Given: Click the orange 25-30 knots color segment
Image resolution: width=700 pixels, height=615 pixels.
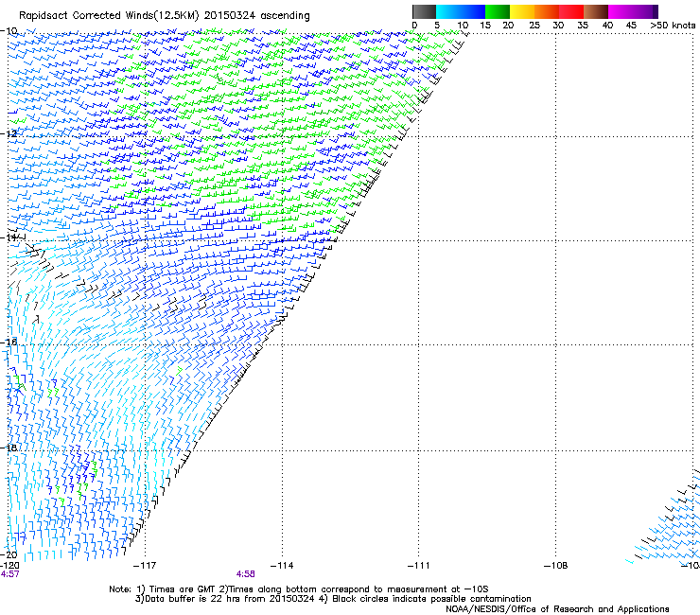Looking at the screenshot, I should click(547, 11).
